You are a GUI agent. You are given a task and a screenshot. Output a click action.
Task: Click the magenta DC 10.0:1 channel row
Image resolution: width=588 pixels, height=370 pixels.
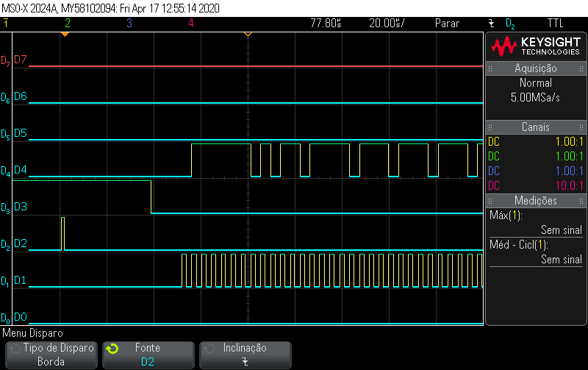coord(536,186)
